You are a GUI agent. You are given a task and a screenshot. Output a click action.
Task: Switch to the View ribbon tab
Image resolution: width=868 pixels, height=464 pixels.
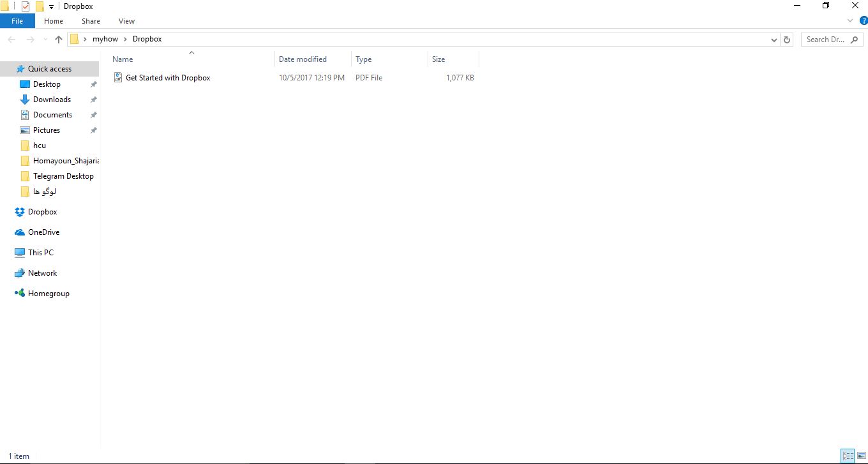coord(126,21)
